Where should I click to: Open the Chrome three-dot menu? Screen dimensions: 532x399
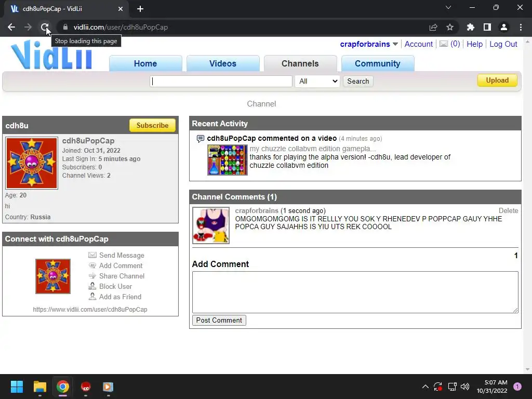click(x=521, y=27)
